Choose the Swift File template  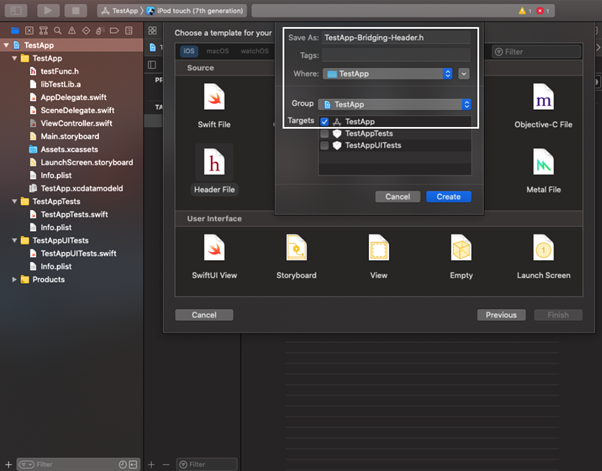[x=214, y=106]
